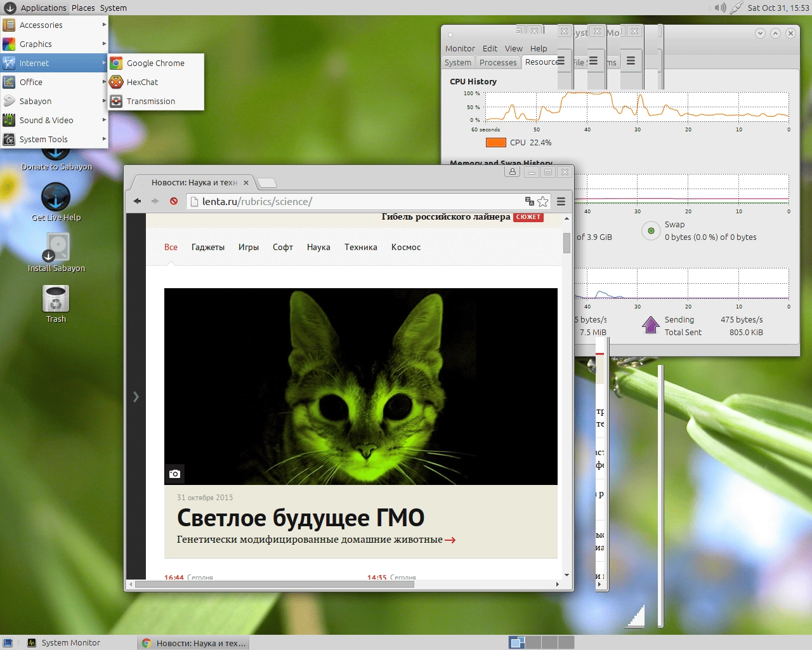Screen dimensions: 812x650
Task: Go back in Chrome
Action: coord(137,201)
